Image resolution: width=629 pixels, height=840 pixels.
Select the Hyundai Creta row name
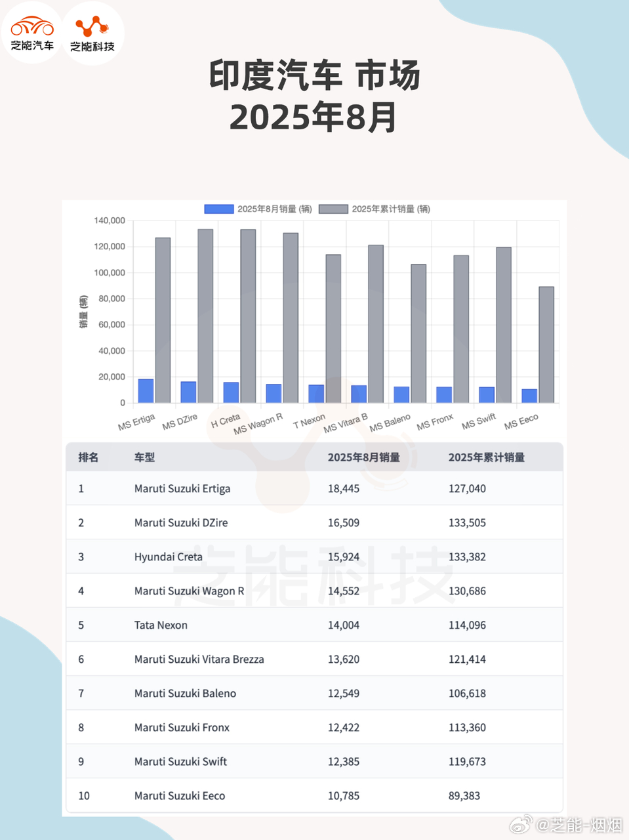[x=169, y=557]
